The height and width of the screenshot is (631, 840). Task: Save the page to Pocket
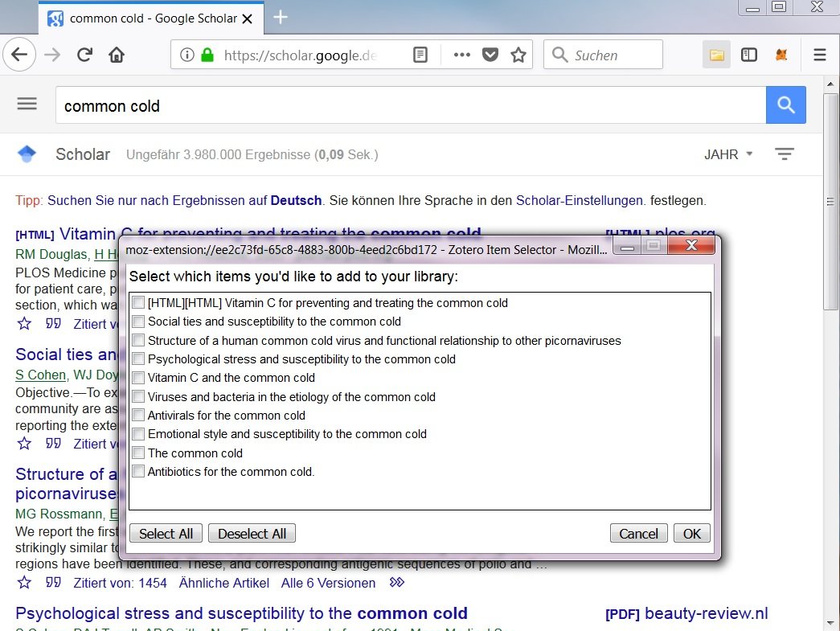click(490, 54)
